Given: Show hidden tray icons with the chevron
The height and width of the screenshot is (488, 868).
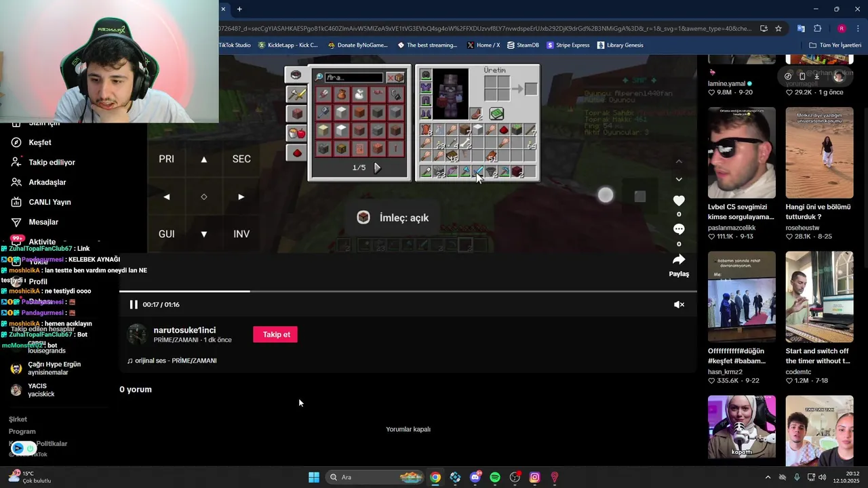Looking at the screenshot, I should pos(768,477).
